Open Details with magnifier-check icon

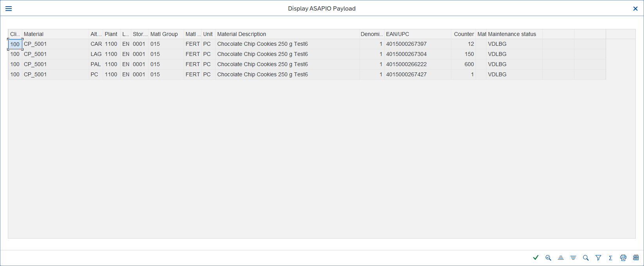click(x=548, y=257)
